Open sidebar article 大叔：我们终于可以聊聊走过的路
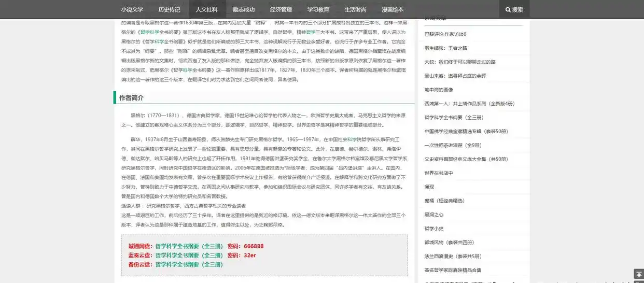The width and height of the screenshot is (644, 283). [460, 62]
